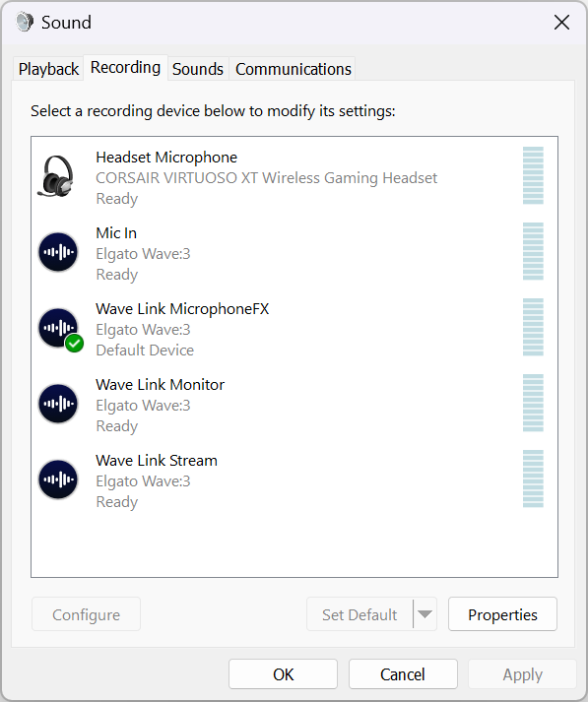Image resolution: width=588 pixels, height=702 pixels.
Task: Select the Wave Link Monitor device name
Action: pyautogui.click(x=160, y=385)
